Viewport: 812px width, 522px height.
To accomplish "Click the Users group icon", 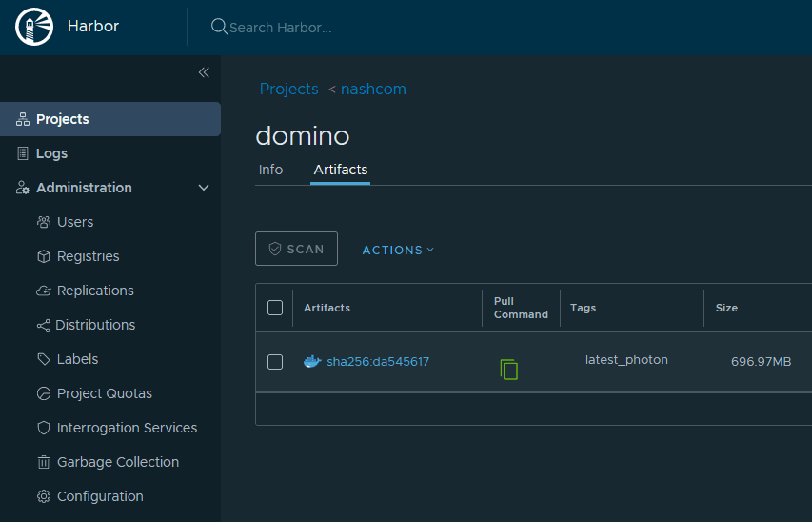I will [x=44, y=222].
